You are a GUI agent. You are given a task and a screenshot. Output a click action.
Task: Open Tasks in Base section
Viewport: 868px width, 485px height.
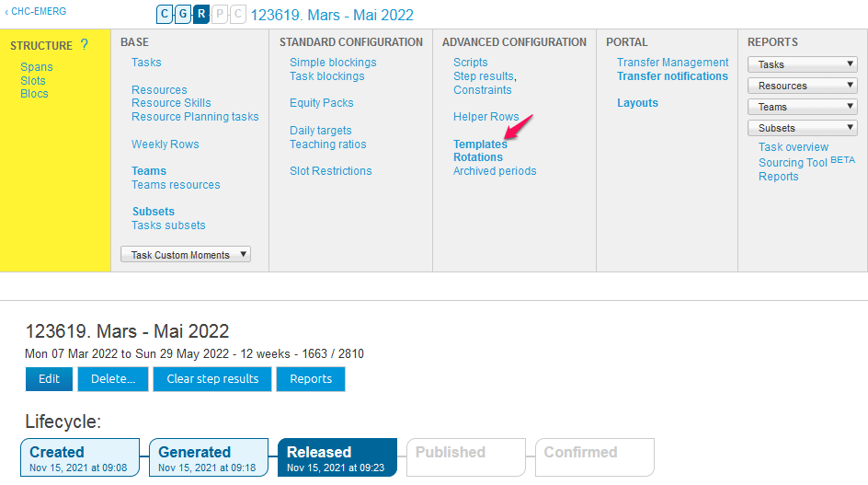click(146, 62)
